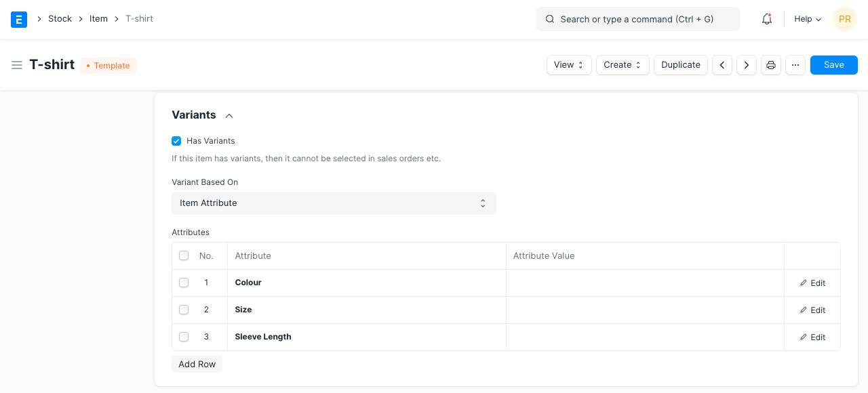Navigate to Stock in the breadcrumb
This screenshot has height=393, width=868.
[x=60, y=19]
